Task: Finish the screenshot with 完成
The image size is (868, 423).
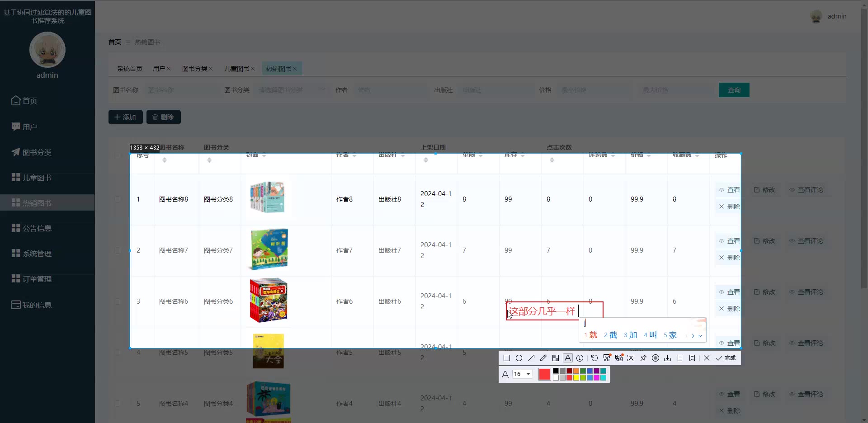Action: pyautogui.click(x=726, y=358)
